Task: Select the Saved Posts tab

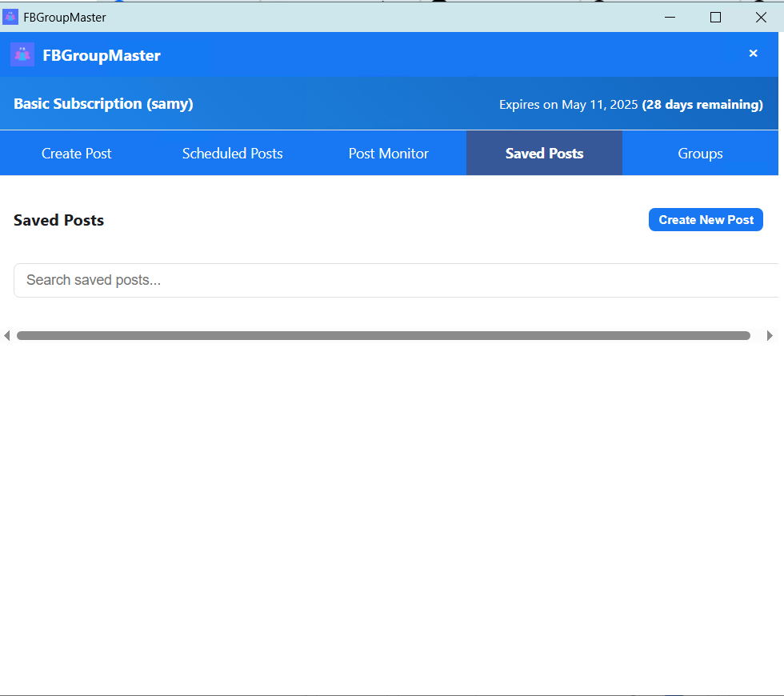Action: point(544,153)
